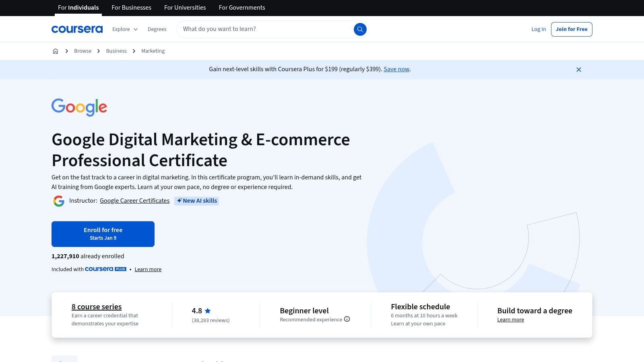
Task: Click the info icon beside Recommended experience
Action: (x=347, y=319)
